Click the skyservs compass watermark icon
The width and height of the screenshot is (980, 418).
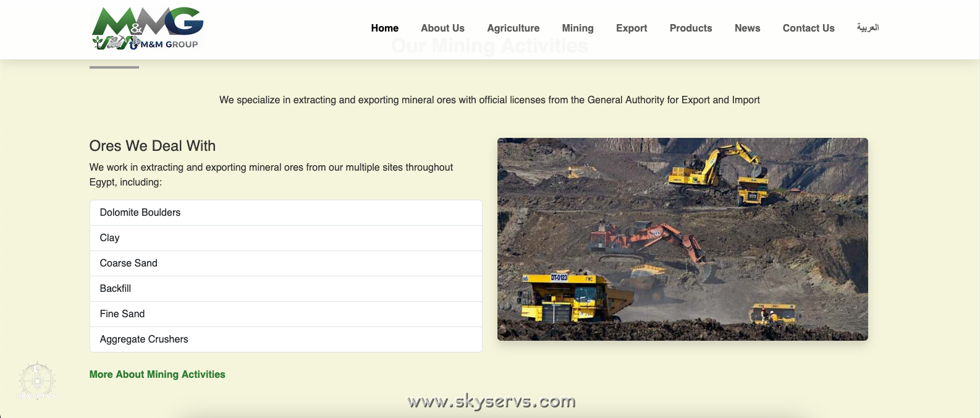pyautogui.click(x=37, y=380)
